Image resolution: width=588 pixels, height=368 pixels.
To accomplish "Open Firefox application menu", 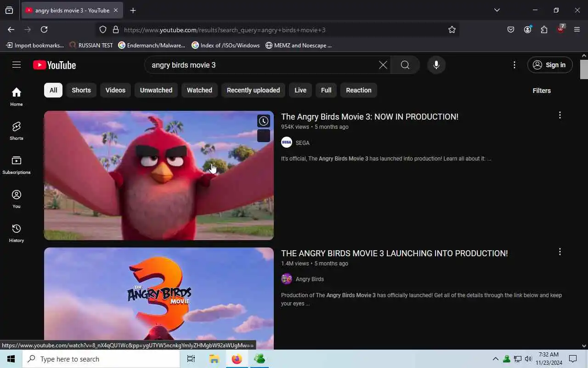I will tap(577, 29).
